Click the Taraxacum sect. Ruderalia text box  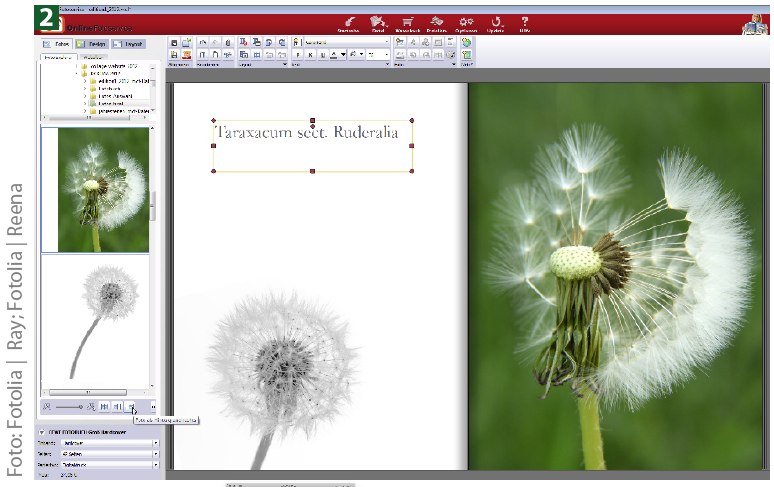point(312,134)
